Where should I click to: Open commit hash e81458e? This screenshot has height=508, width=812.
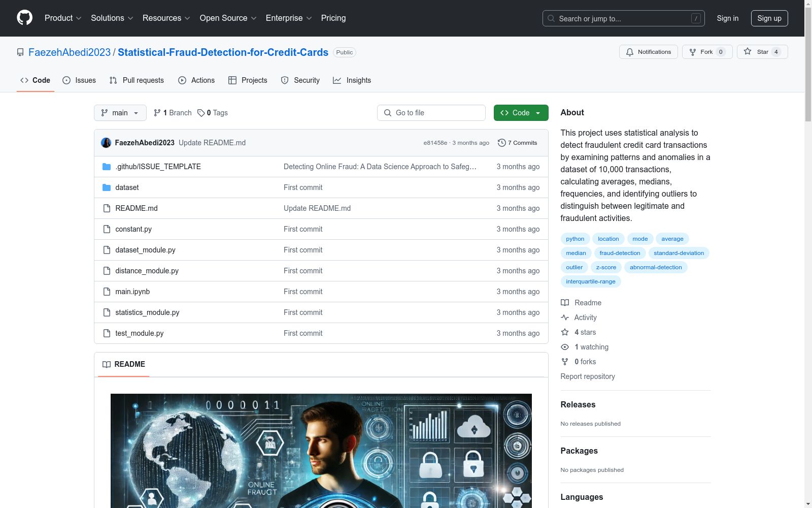pos(435,143)
